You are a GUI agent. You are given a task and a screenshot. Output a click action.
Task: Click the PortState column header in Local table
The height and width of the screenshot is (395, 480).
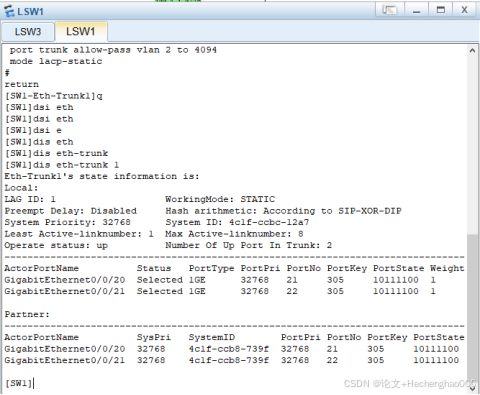click(x=398, y=269)
